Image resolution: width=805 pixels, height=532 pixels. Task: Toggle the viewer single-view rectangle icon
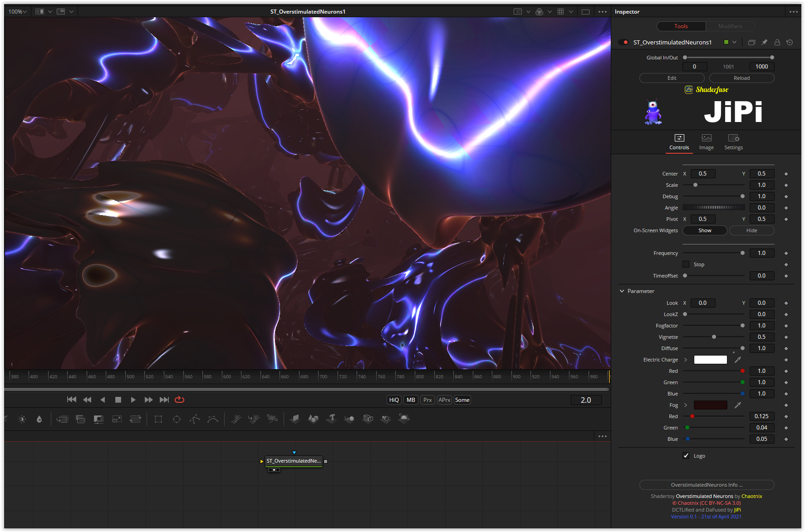(586, 12)
